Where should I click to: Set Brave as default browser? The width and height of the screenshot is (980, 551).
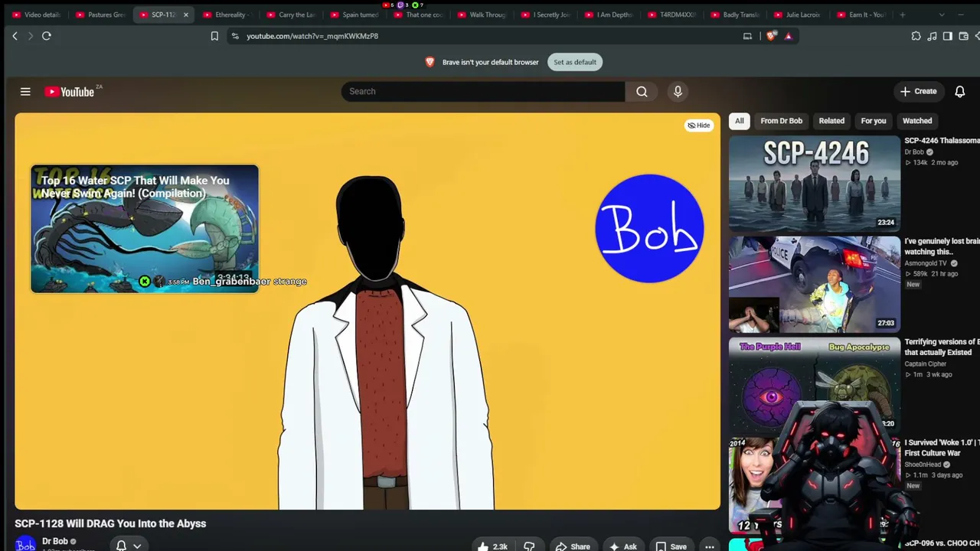575,62
